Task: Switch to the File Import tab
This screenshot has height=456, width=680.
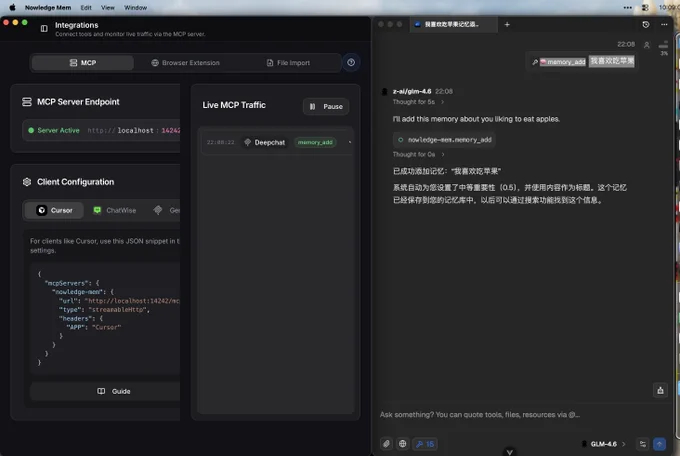Action: pyautogui.click(x=288, y=63)
